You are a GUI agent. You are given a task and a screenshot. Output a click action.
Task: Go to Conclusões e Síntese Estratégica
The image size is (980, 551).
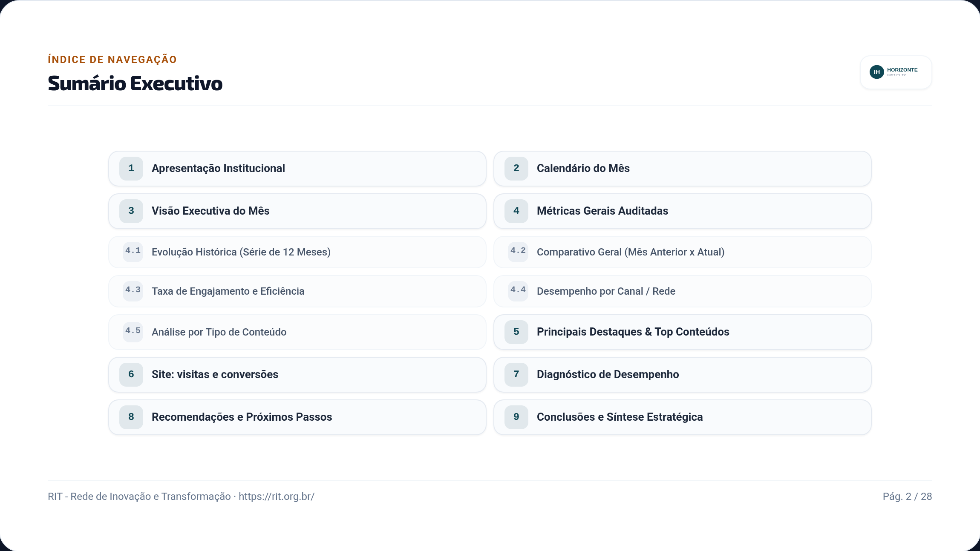click(683, 417)
